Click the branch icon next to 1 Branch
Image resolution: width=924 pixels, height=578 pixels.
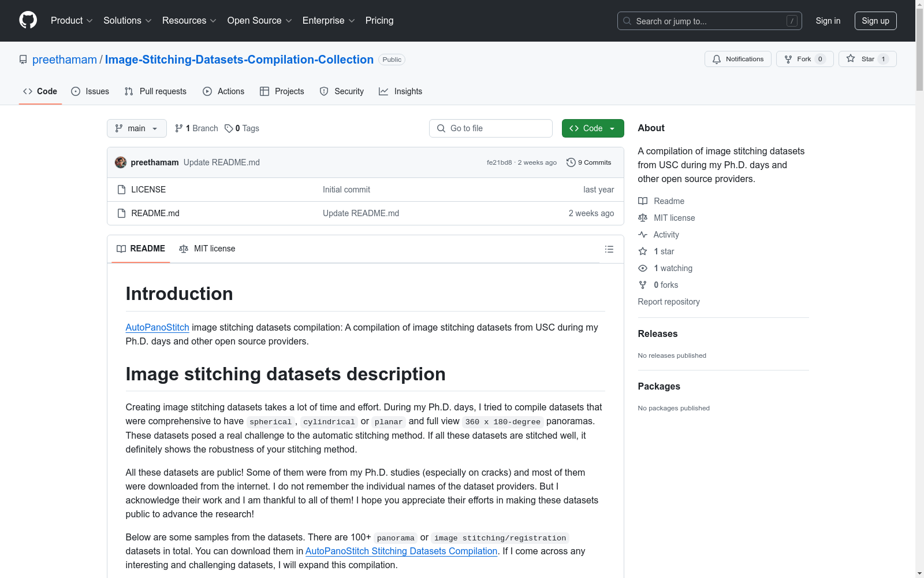coord(179,128)
